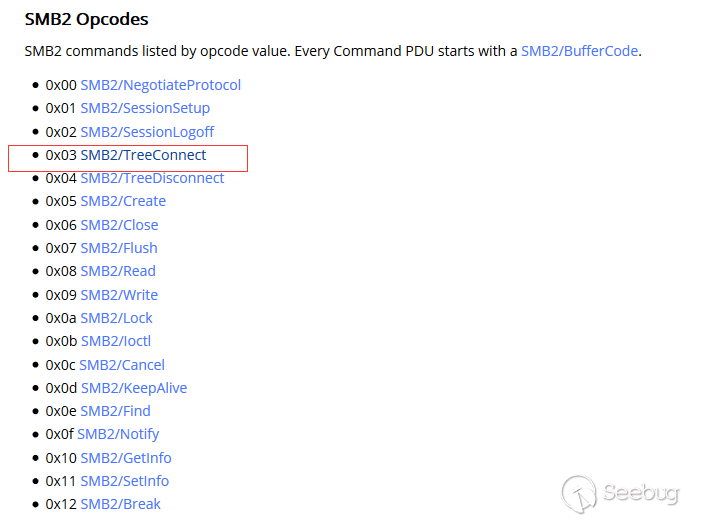This screenshot has height=521, width=707.
Task: Go to the SMB2/Close page
Action: click(x=119, y=225)
